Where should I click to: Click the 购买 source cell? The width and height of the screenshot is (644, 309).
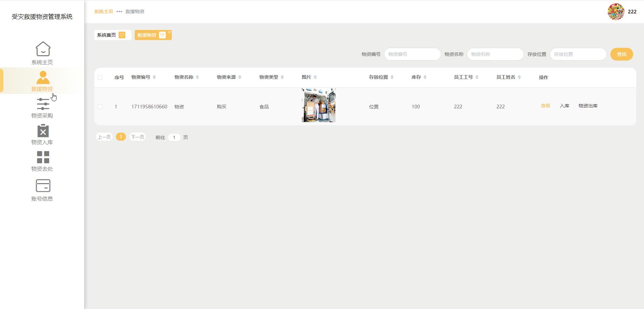pyautogui.click(x=222, y=107)
